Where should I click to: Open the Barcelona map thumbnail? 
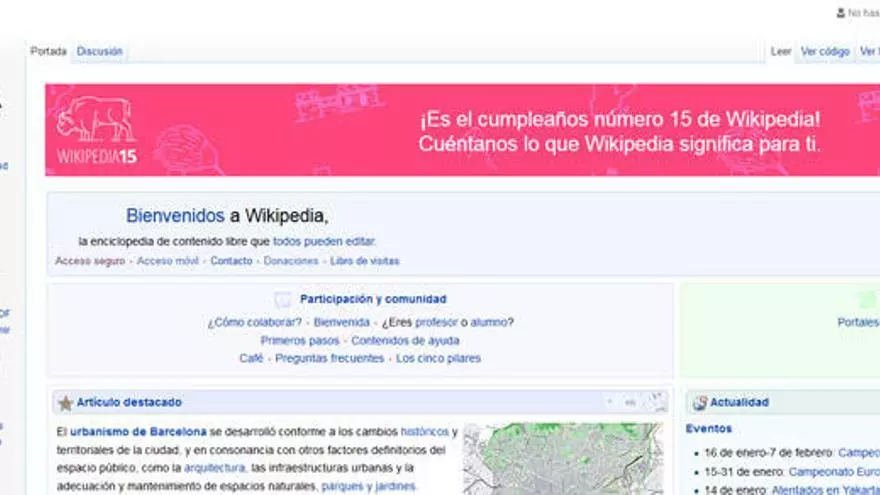pos(563,459)
